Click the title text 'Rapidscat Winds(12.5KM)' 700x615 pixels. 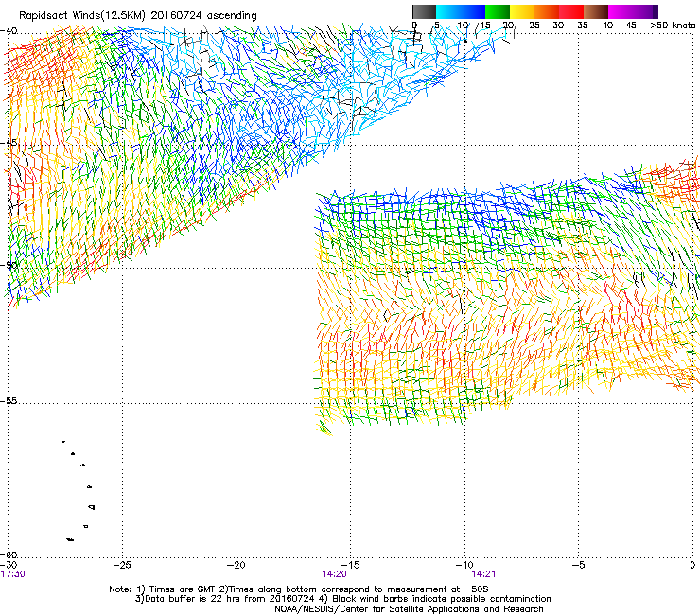[82, 16]
